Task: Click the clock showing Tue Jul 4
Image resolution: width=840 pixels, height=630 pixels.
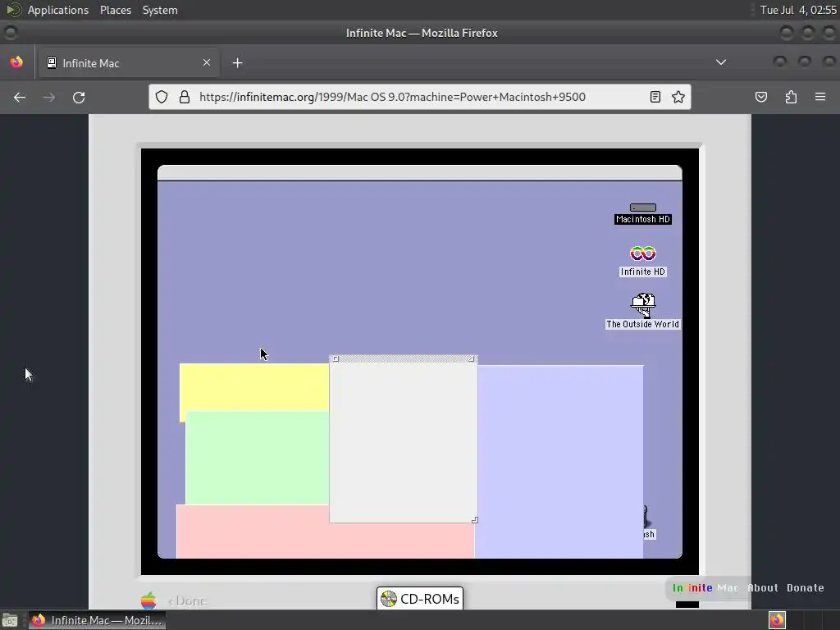Action: pos(798,10)
